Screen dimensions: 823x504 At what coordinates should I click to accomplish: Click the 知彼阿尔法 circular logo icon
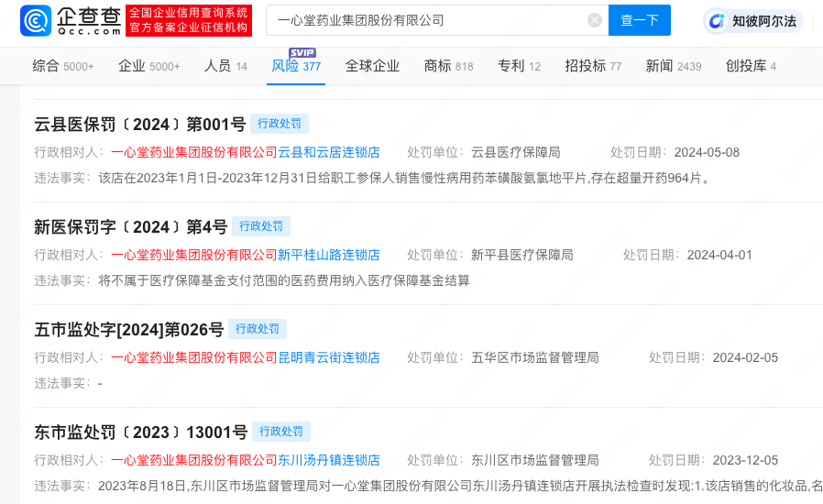click(717, 21)
